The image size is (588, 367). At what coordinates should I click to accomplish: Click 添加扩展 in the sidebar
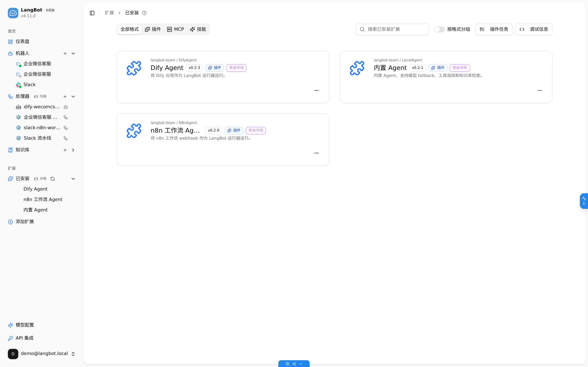tap(25, 222)
